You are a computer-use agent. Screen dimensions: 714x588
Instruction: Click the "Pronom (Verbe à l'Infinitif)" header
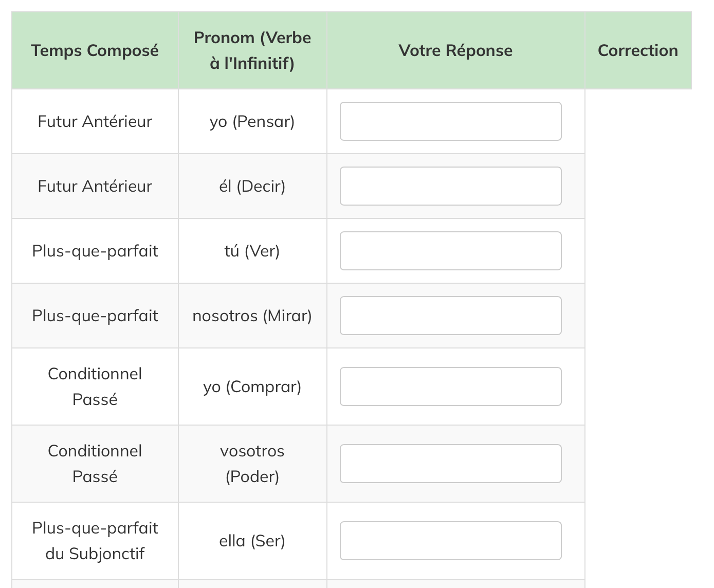(x=252, y=50)
